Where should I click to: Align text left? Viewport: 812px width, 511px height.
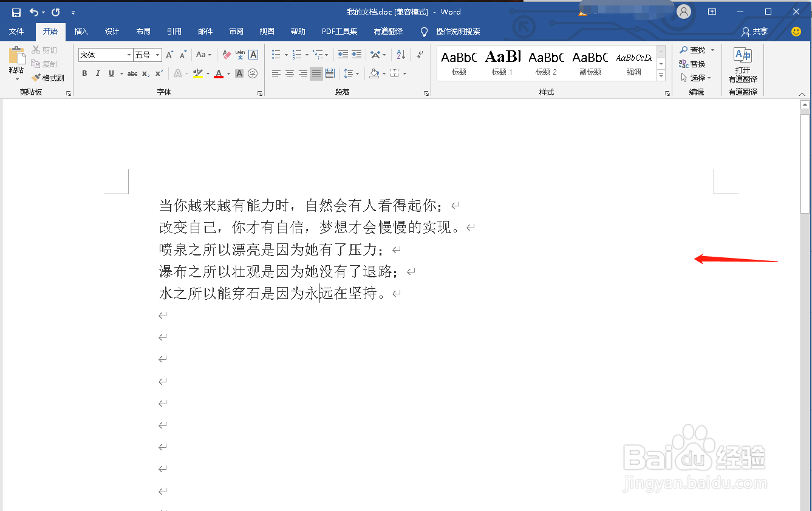276,73
